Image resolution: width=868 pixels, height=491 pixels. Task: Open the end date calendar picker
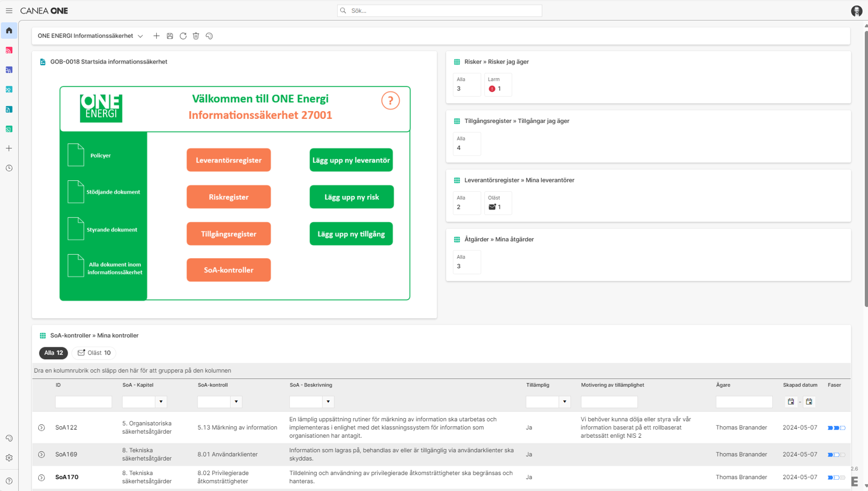[809, 402]
